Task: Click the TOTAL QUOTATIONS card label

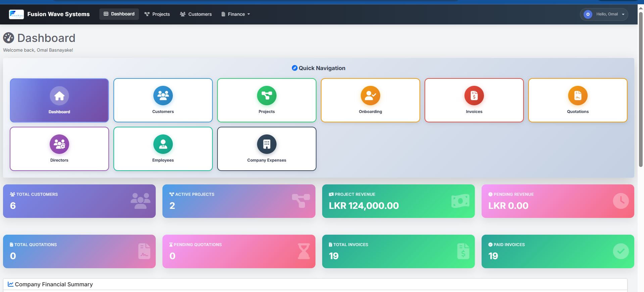Action: (36, 245)
